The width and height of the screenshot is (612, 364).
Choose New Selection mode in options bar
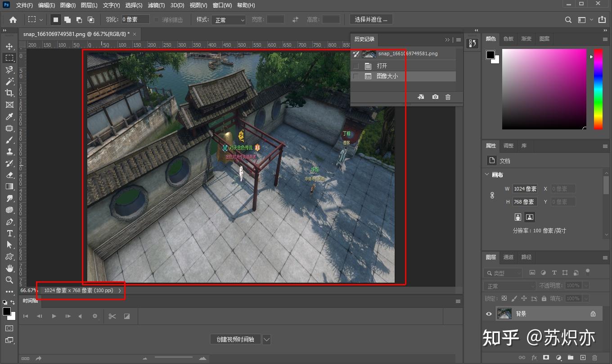(x=56, y=20)
